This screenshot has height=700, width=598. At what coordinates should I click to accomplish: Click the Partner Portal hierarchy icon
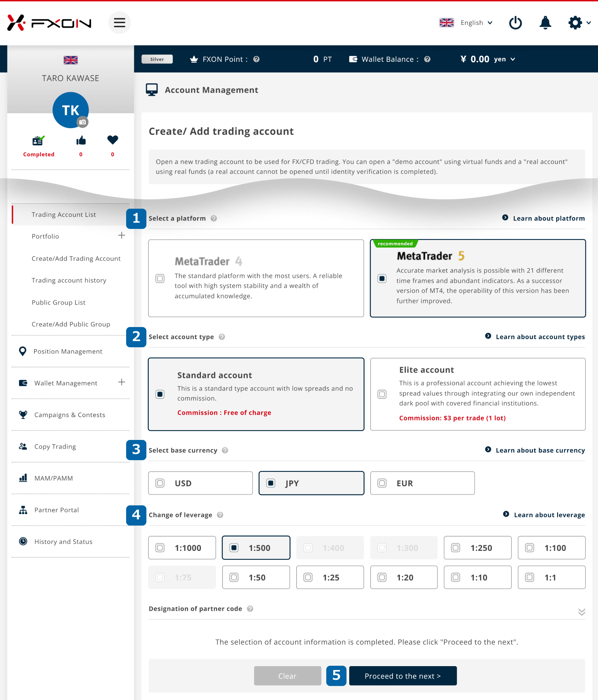23,510
